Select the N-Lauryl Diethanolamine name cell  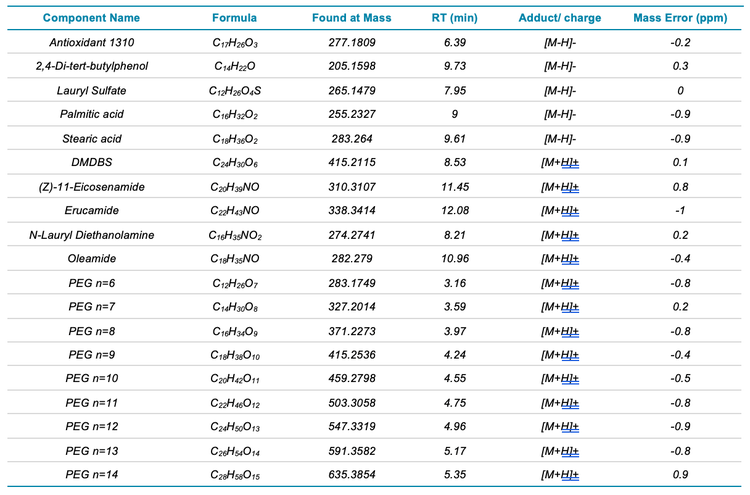(93, 235)
